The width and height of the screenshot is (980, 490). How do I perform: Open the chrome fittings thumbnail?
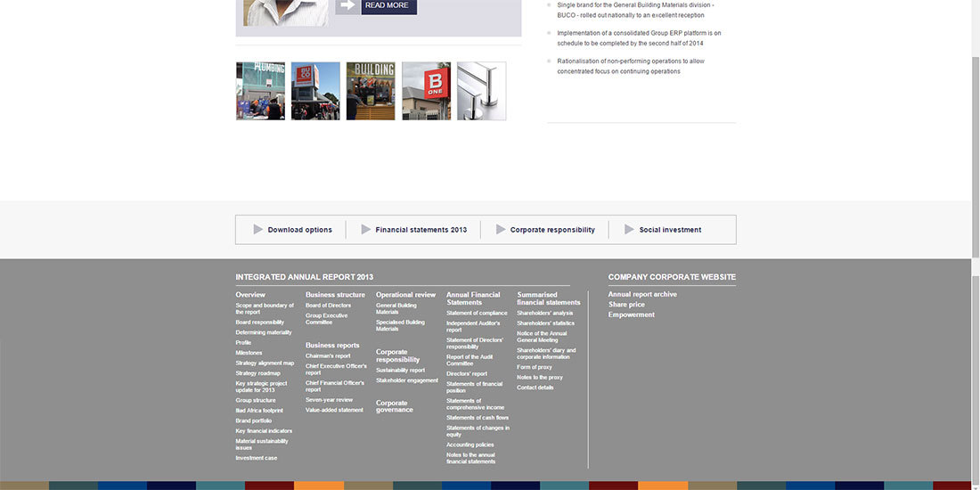[x=481, y=91]
